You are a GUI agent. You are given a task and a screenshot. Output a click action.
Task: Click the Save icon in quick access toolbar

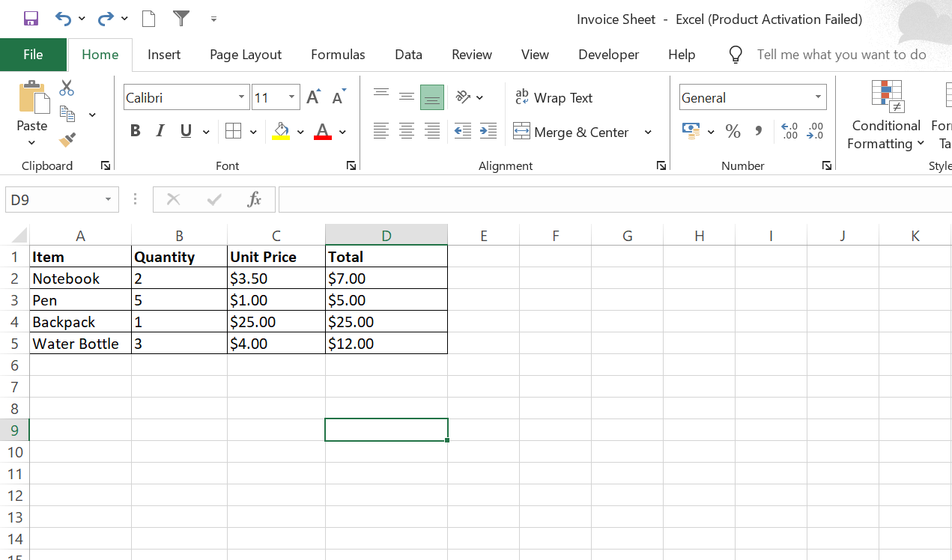point(31,19)
